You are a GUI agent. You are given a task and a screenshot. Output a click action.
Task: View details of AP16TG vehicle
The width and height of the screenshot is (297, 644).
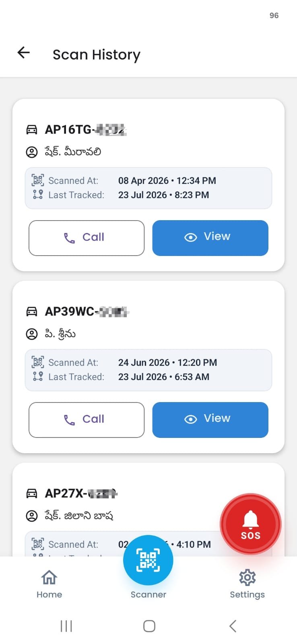(x=210, y=238)
